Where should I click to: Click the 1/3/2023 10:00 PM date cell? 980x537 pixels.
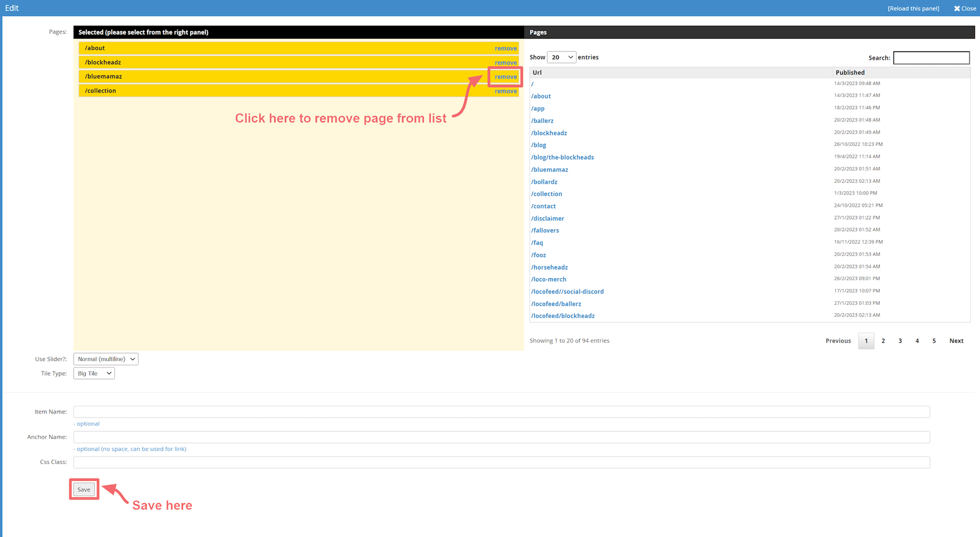(x=855, y=193)
